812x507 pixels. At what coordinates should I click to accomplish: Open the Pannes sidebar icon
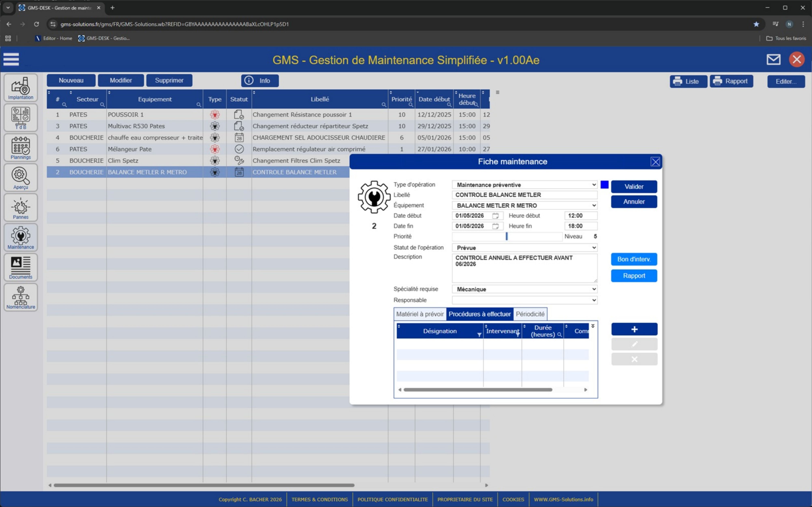coord(21,208)
